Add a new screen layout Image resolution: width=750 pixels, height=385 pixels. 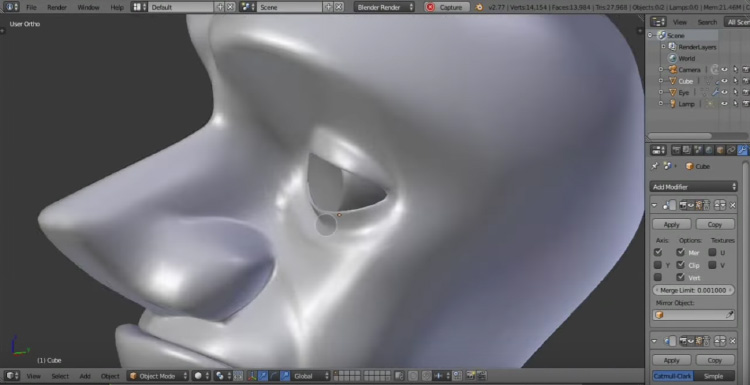220,7
